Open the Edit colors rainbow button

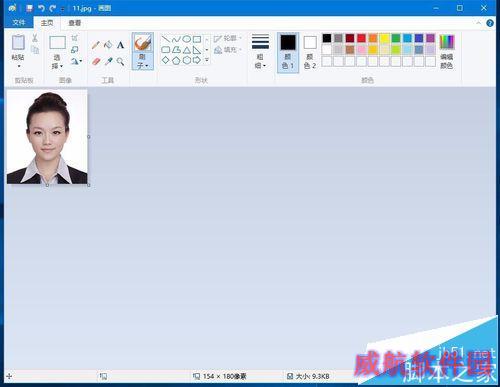(447, 52)
